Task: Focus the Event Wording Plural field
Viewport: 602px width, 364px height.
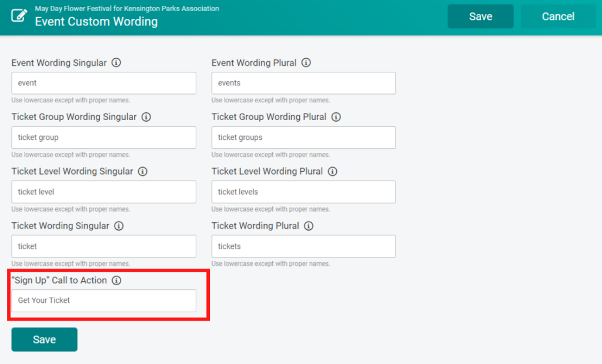Action: pos(303,83)
